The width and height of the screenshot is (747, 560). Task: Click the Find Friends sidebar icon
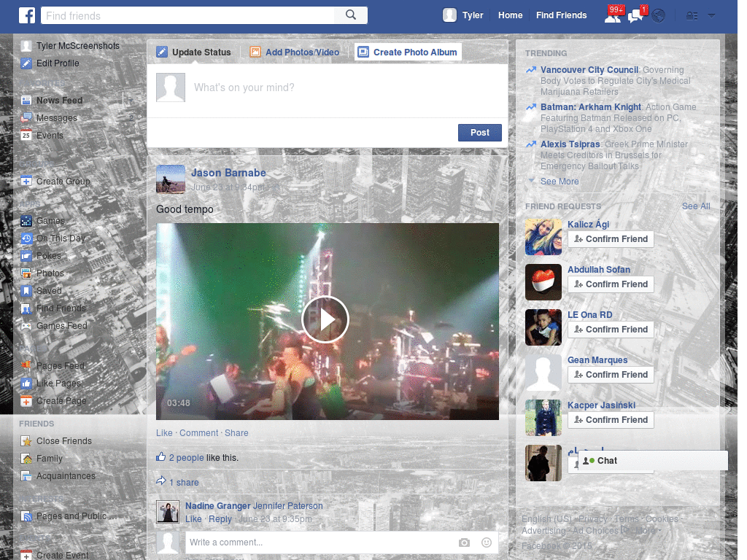pyautogui.click(x=26, y=308)
